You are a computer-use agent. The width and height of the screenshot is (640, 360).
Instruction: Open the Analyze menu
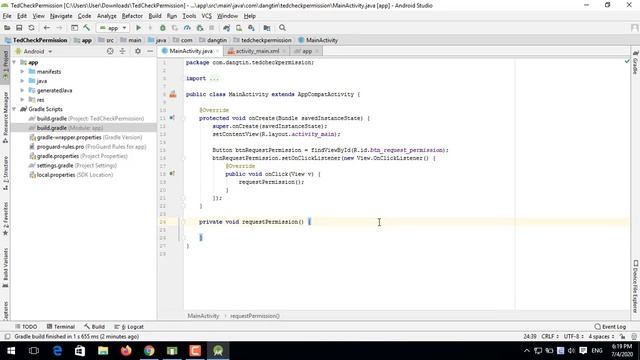pyautogui.click(x=107, y=16)
